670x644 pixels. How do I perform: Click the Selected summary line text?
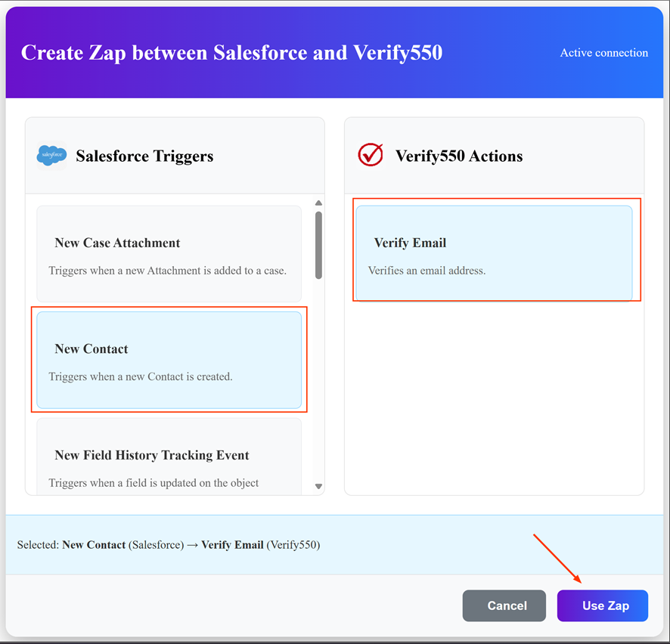(x=169, y=545)
